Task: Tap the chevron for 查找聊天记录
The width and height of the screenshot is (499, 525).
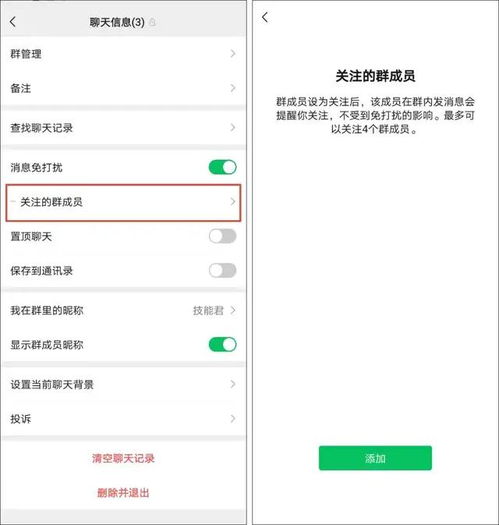Action: [233, 128]
